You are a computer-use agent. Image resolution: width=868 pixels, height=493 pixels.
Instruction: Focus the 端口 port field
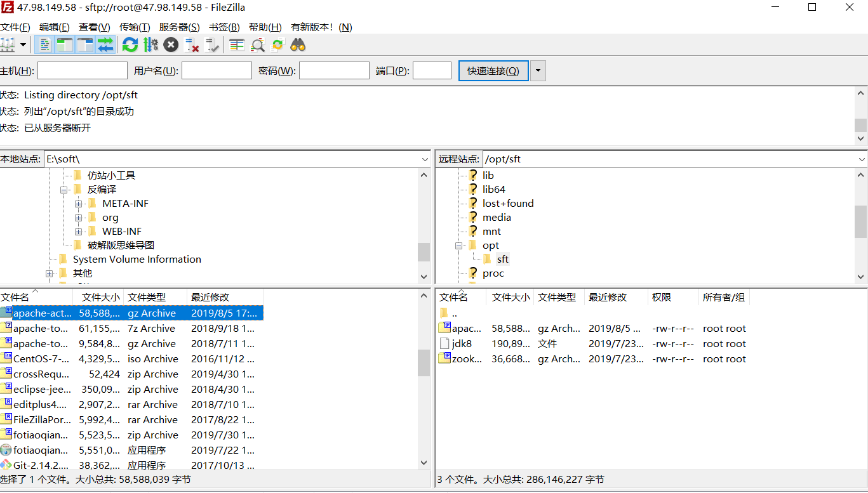(432, 70)
